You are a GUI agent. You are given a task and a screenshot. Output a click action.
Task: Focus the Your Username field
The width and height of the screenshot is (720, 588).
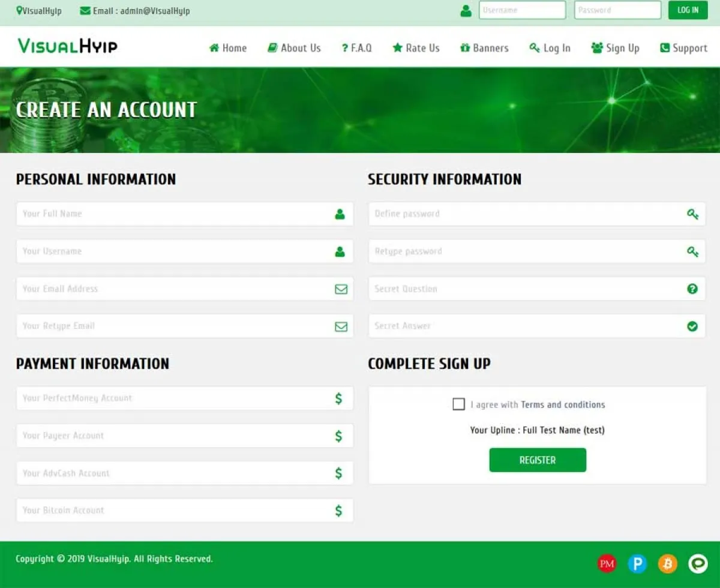click(185, 251)
